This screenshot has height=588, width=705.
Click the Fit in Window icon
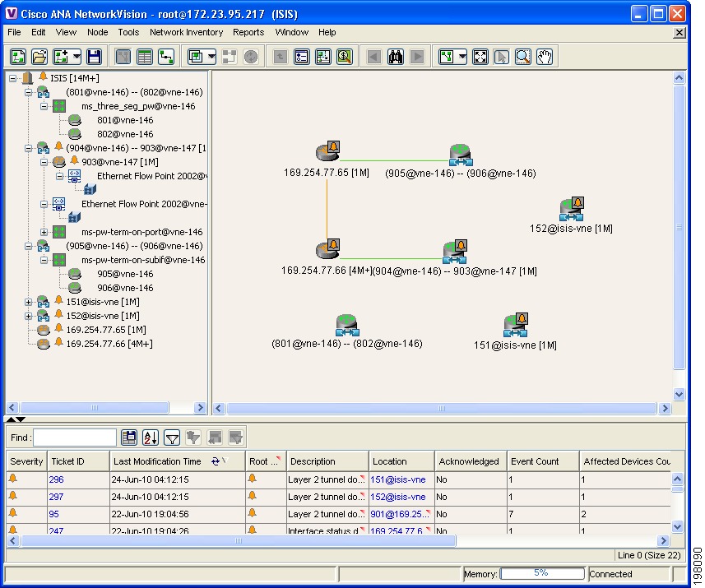click(480, 57)
